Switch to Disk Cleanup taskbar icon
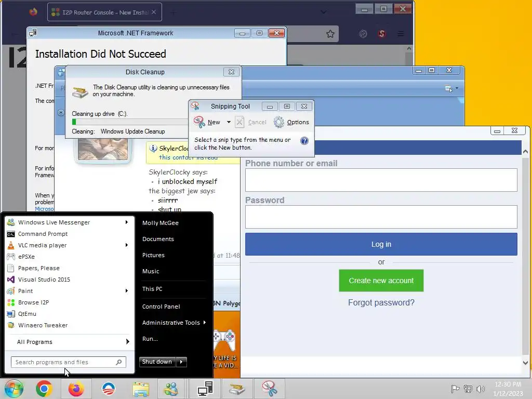 click(237, 389)
